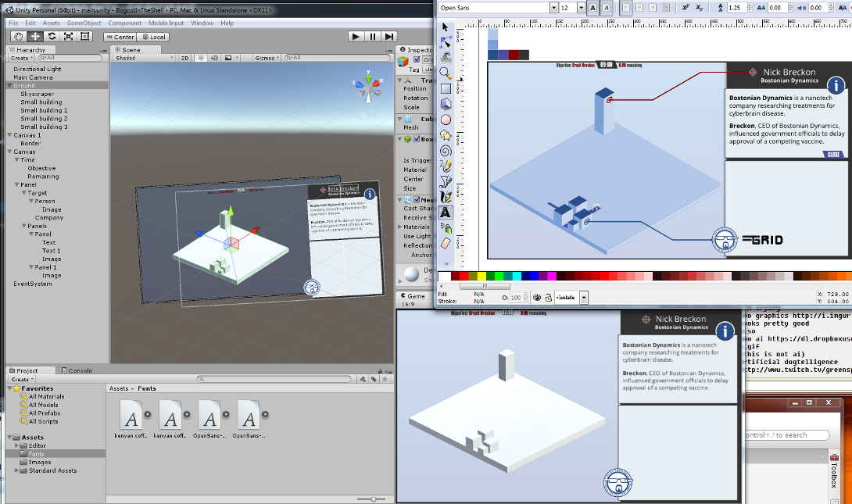Viewport: 852px width, 504px height.
Task: Pick the Pencil freehand tool in Inkscape
Action: pyautogui.click(x=446, y=166)
